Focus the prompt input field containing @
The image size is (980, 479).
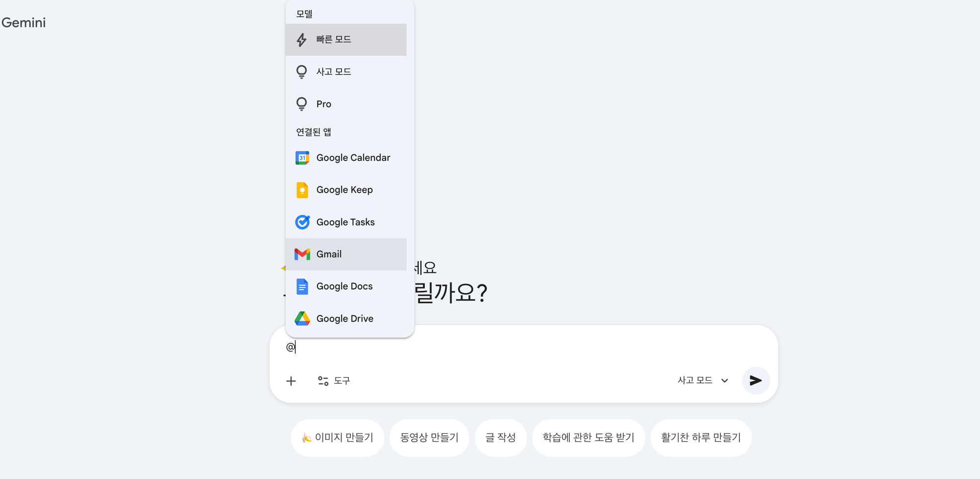pos(523,347)
